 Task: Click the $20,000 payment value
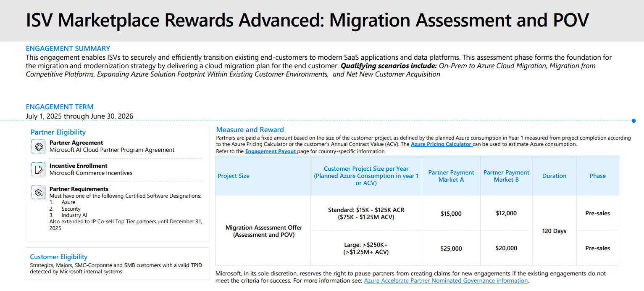506,248
